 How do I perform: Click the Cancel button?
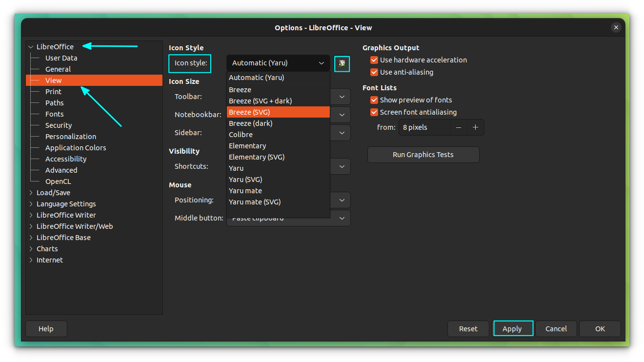[556, 329]
